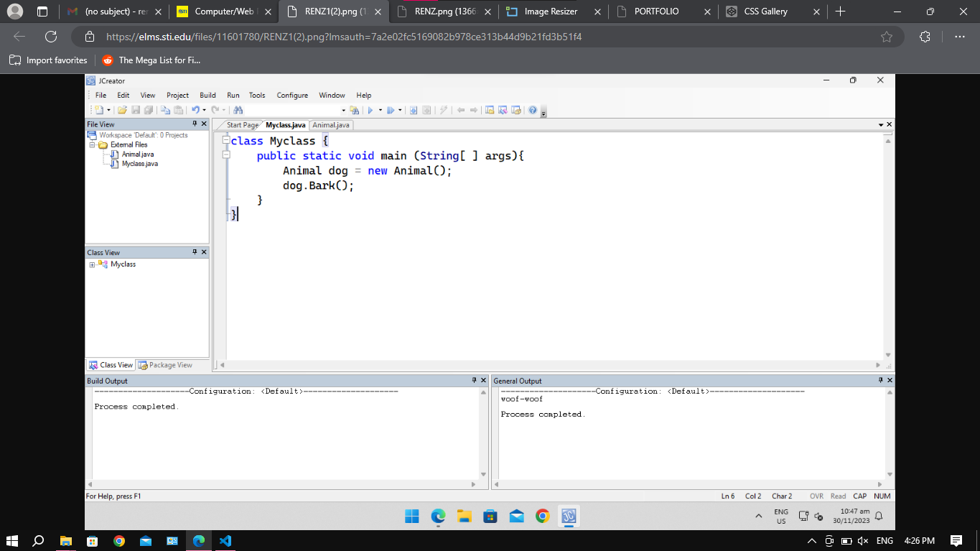
Task: Toggle pin on File View panel
Action: [195, 124]
